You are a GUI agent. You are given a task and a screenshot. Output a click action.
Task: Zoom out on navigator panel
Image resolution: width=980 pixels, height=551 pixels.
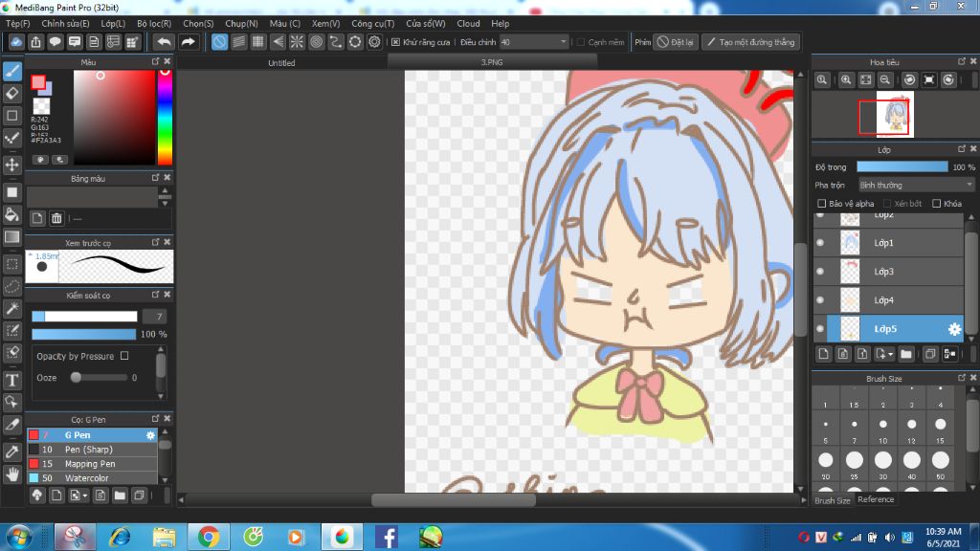click(x=885, y=80)
